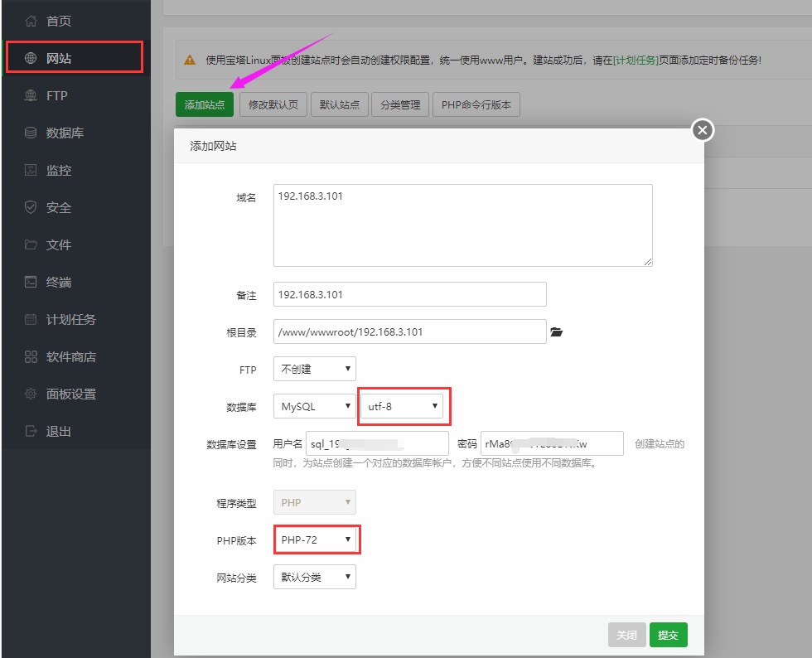Open the utf-8 charset dropdown
The width and height of the screenshot is (812, 658).
click(403, 406)
